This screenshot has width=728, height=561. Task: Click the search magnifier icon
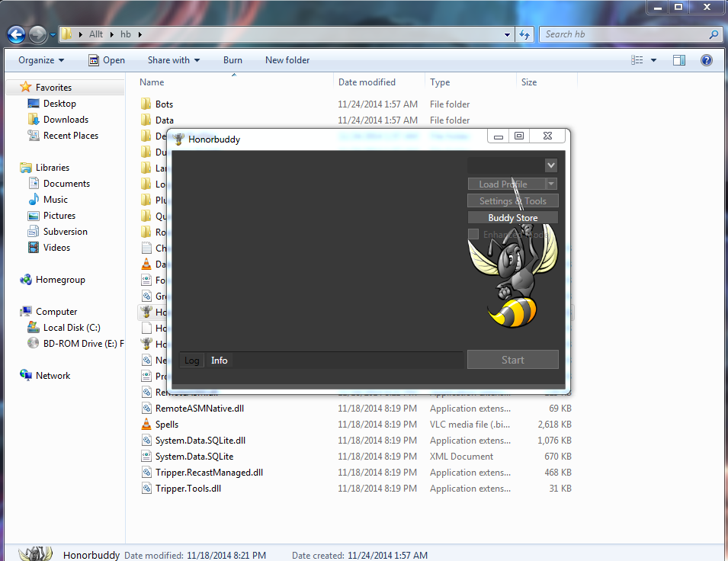tap(714, 34)
